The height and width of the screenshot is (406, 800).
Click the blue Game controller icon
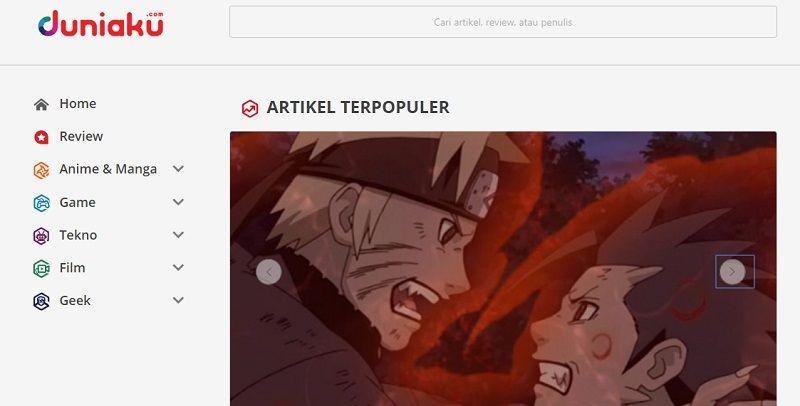pos(41,203)
